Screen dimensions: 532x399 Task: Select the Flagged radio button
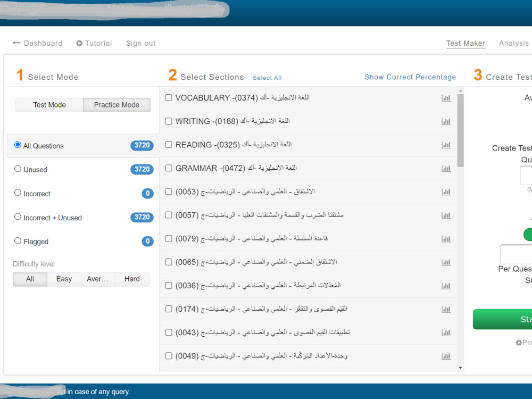(18, 240)
